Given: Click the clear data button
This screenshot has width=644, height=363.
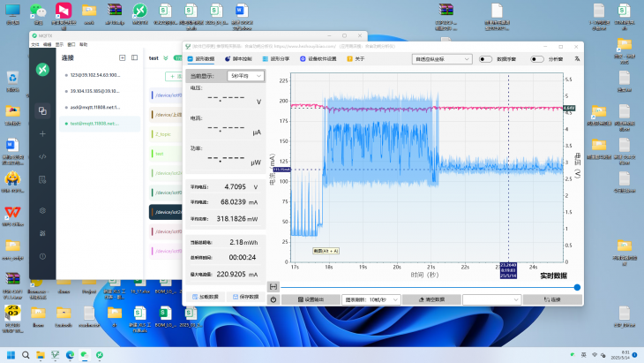Looking at the screenshot, I should 431,299.
